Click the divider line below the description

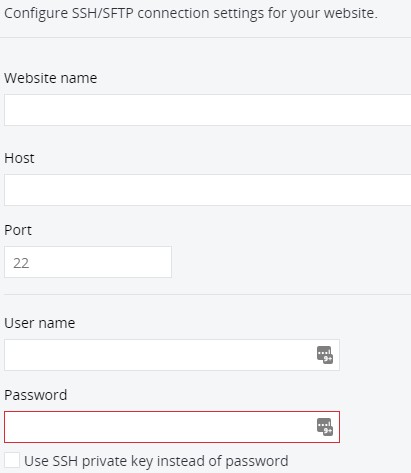pos(205,38)
